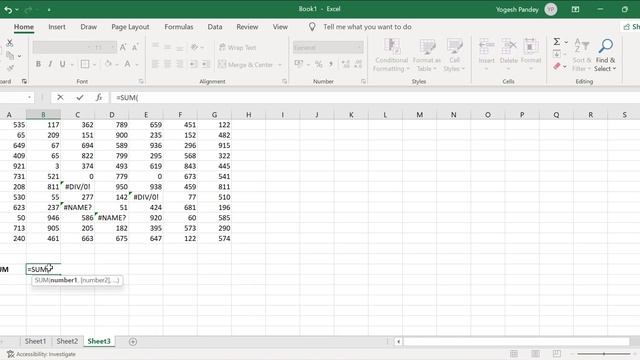This screenshot has height=360, width=640.
Task: Click the Undo arrow in title bar
Action: click(x=8, y=9)
